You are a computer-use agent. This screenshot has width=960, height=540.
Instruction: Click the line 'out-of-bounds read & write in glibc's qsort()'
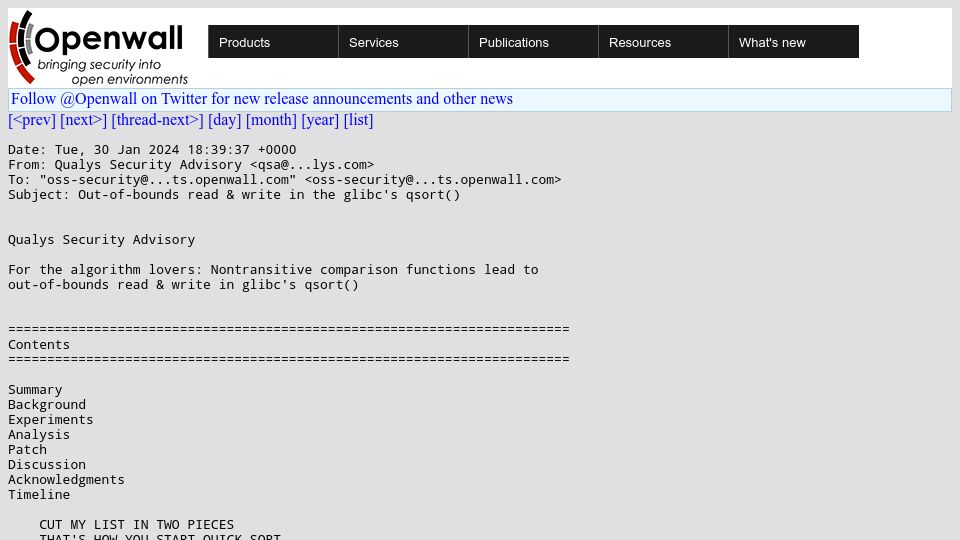coord(183,285)
